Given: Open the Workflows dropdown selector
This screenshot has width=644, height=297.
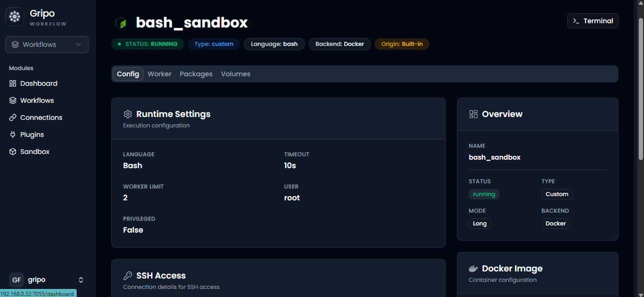Looking at the screenshot, I should point(47,45).
